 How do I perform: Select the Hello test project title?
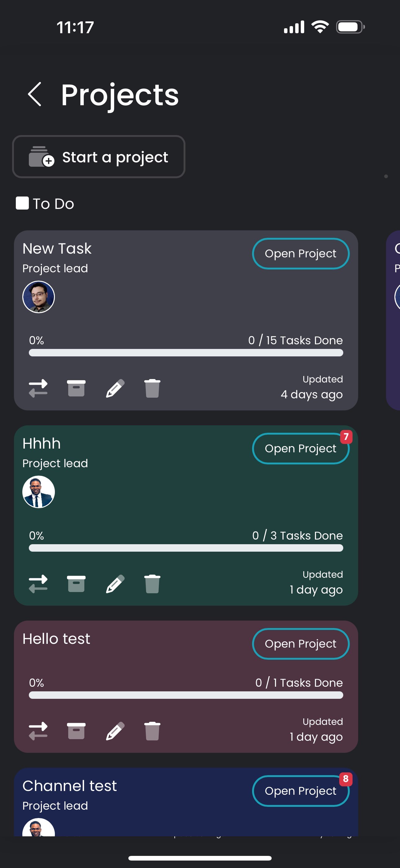pos(56,639)
